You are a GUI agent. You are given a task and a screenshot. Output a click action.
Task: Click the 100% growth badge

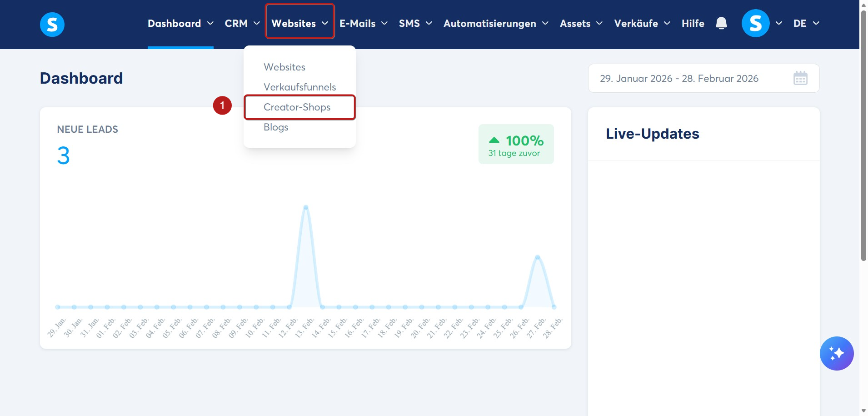516,144
